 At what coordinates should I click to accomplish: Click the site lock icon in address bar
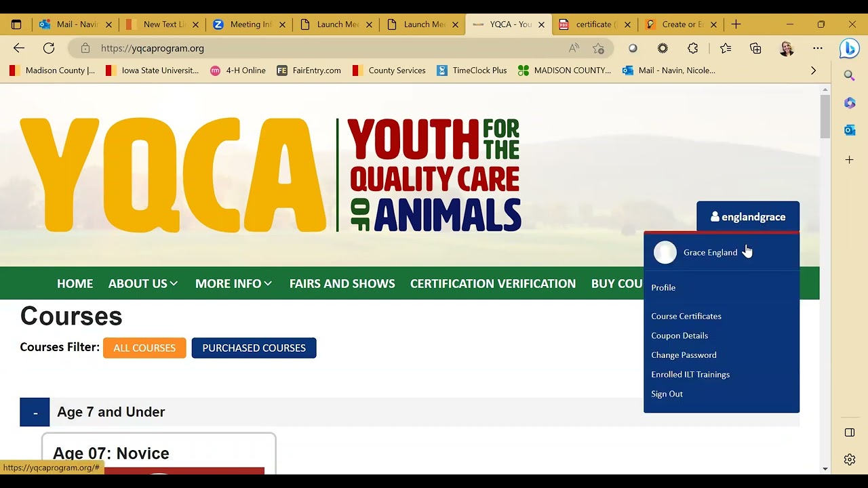point(85,48)
